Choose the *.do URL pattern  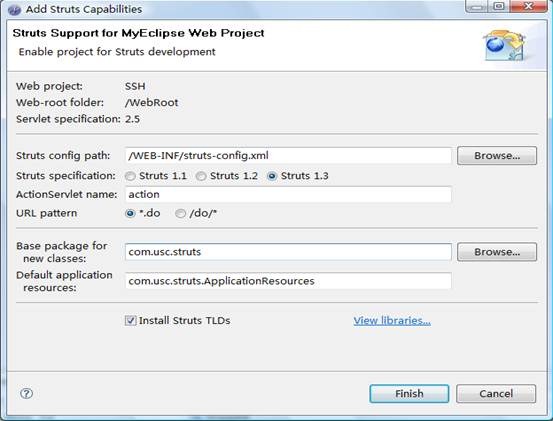[x=130, y=213]
